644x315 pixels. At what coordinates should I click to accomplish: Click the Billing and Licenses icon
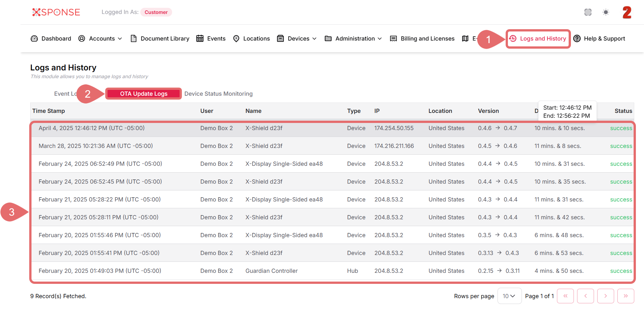point(393,39)
